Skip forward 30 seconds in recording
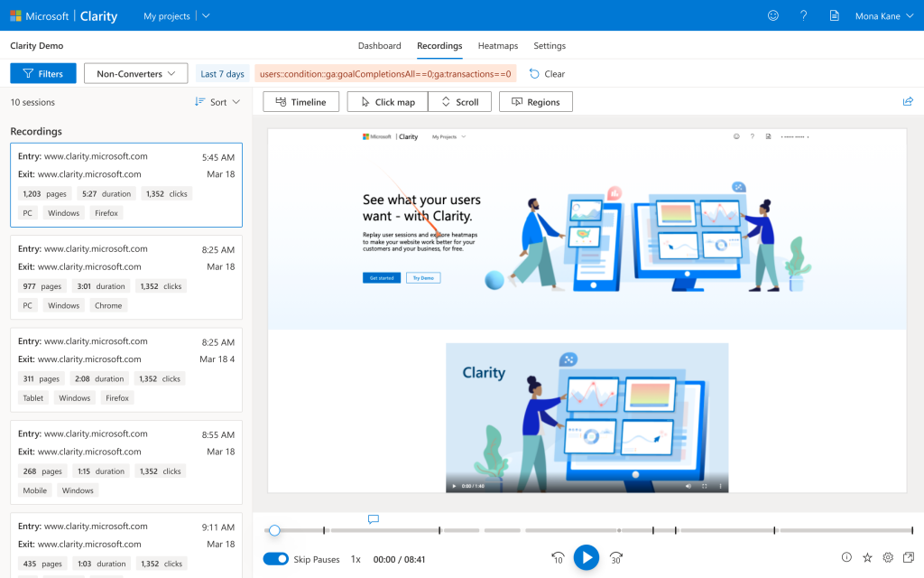This screenshot has width=924, height=578. coord(616,558)
